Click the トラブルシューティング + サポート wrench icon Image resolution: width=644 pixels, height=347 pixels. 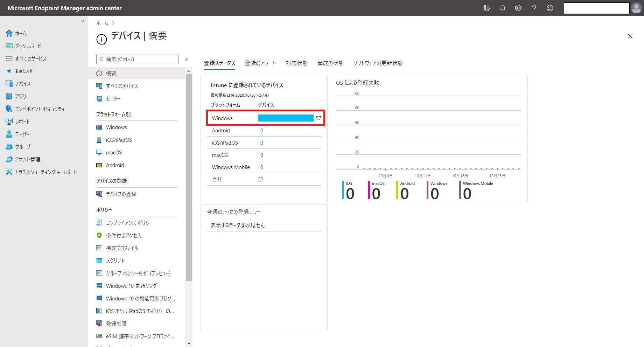click(9, 172)
